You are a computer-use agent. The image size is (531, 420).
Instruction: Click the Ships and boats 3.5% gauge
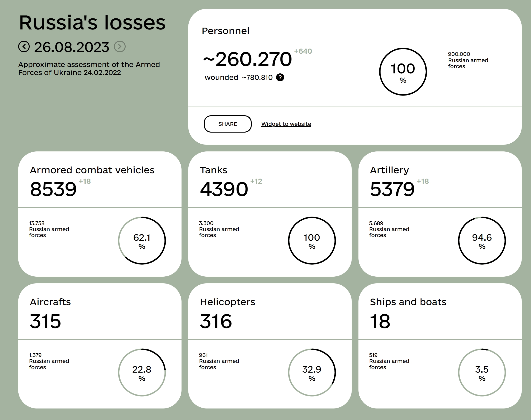482,372
